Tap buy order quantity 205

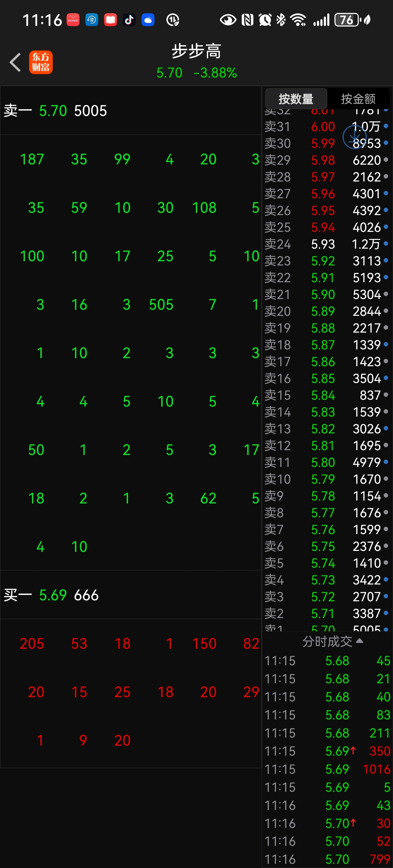[32, 644]
